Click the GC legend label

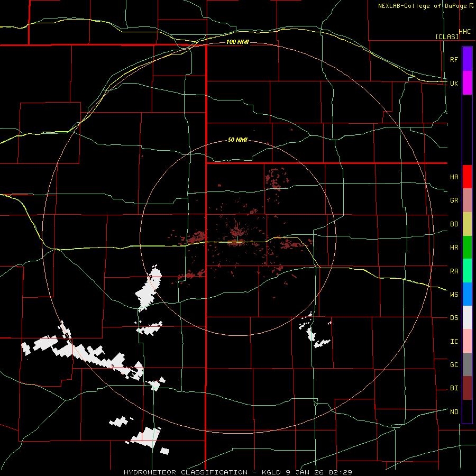(454, 365)
